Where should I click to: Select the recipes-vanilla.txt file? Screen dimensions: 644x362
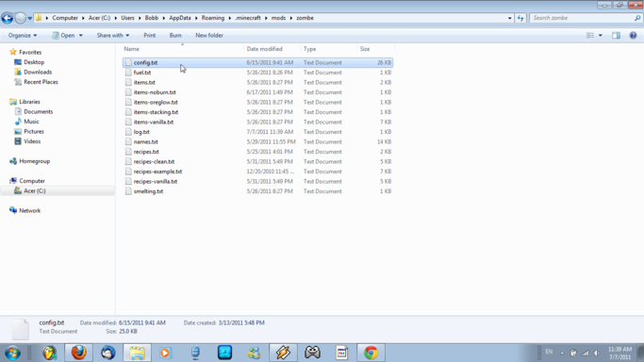click(258, 181)
